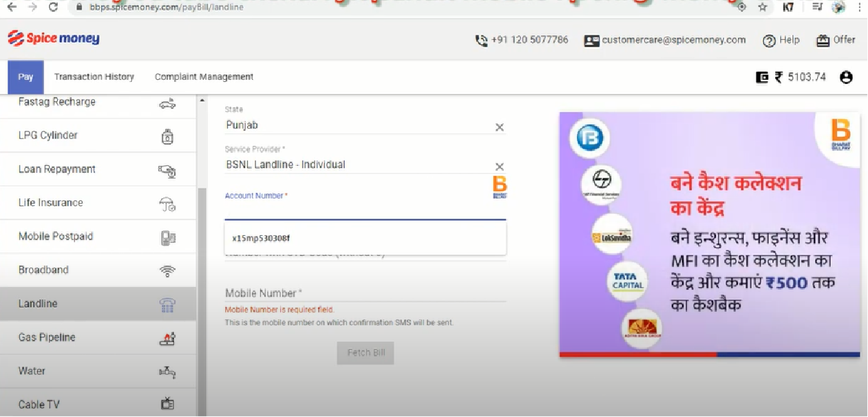Select Gas Pipeline category
The image size is (868, 417).
pos(98,338)
